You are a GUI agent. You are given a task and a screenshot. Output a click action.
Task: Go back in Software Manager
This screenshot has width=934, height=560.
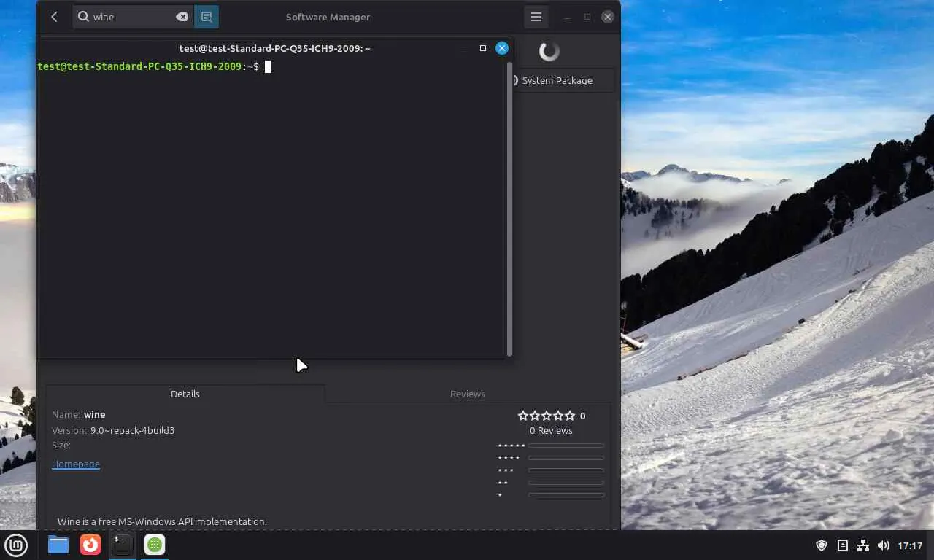54,17
